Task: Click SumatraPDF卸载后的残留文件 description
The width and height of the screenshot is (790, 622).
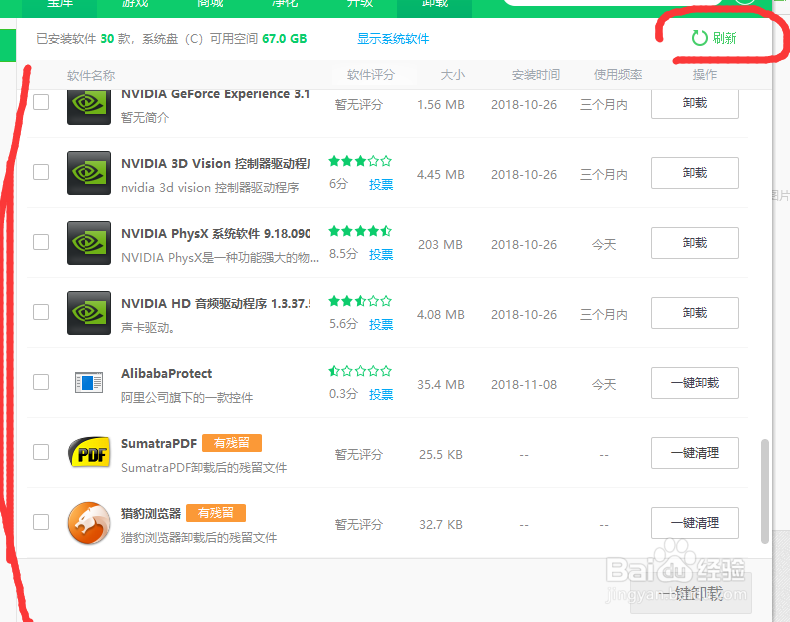Action: pyautogui.click(x=204, y=468)
